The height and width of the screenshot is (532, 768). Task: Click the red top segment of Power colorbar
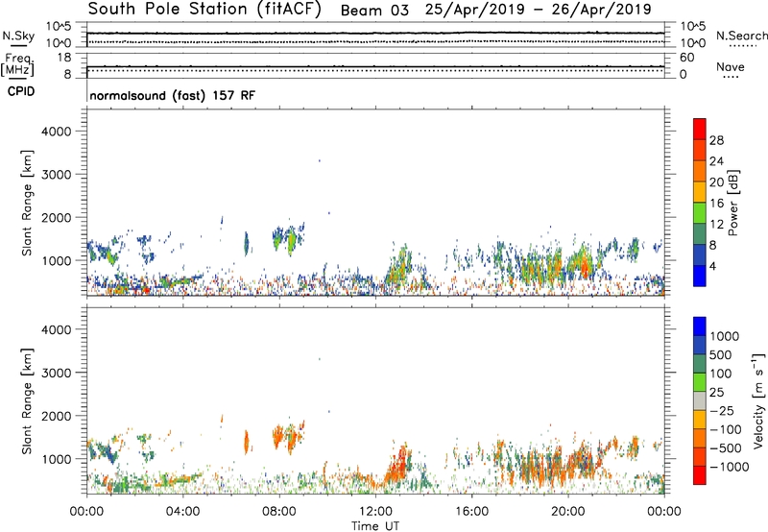pos(700,129)
